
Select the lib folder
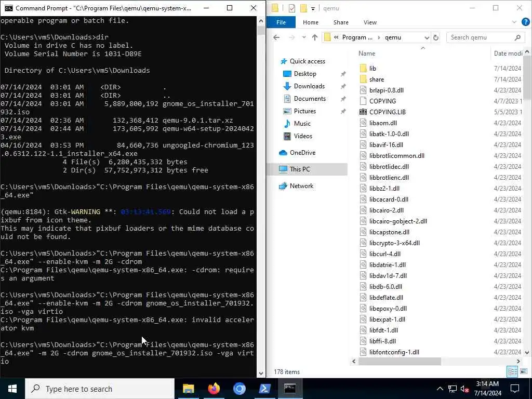point(373,68)
